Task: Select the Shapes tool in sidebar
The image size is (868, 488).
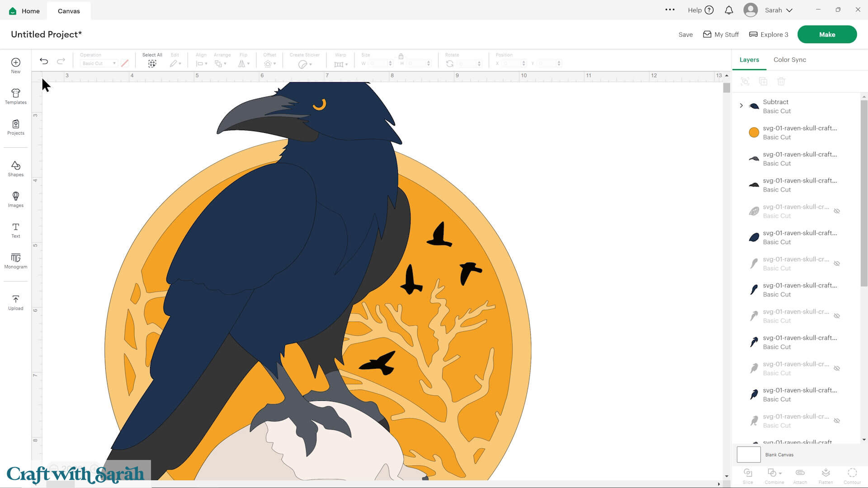Action: [x=15, y=168]
